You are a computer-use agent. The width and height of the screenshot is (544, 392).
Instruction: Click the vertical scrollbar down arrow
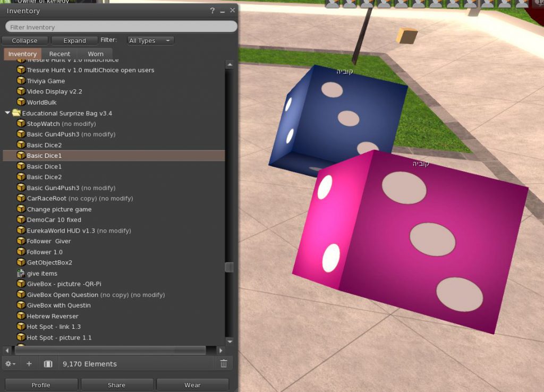[x=229, y=341]
